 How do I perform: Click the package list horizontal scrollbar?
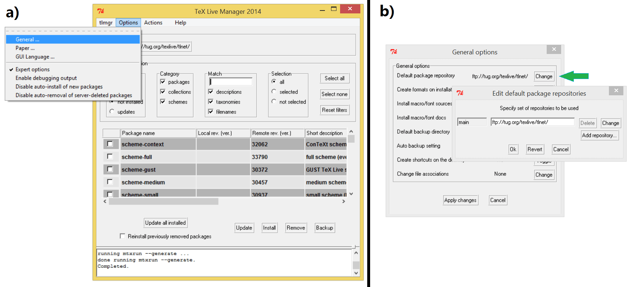tap(164, 201)
